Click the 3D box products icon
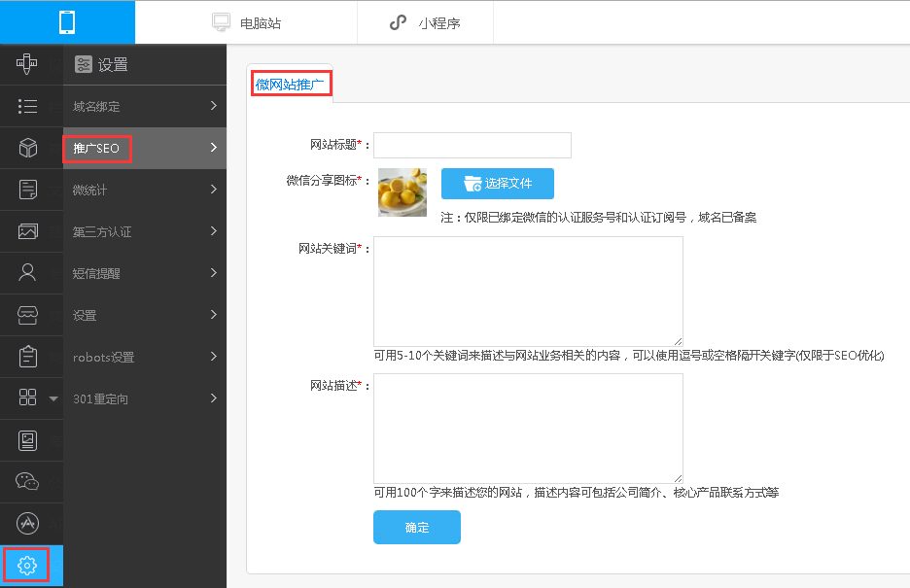 (x=26, y=148)
